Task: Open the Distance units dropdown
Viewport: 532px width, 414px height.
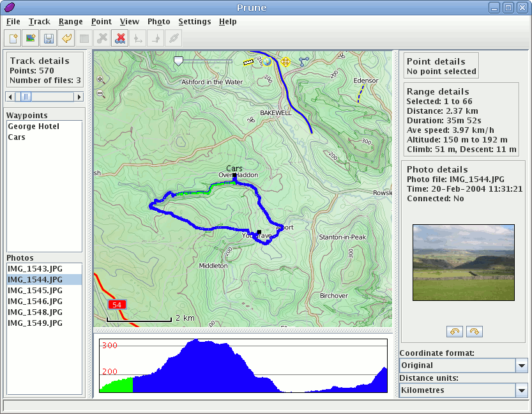Action: (x=521, y=390)
